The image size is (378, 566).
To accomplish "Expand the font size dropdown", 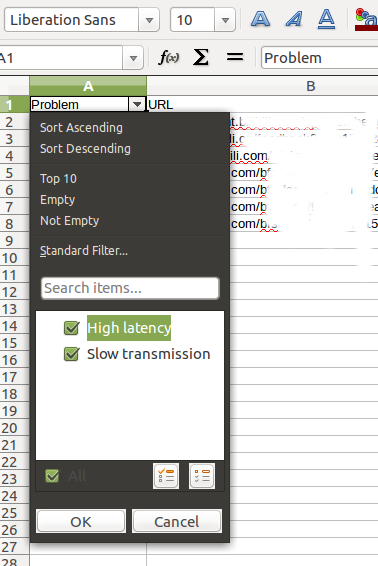I will point(225,20).
